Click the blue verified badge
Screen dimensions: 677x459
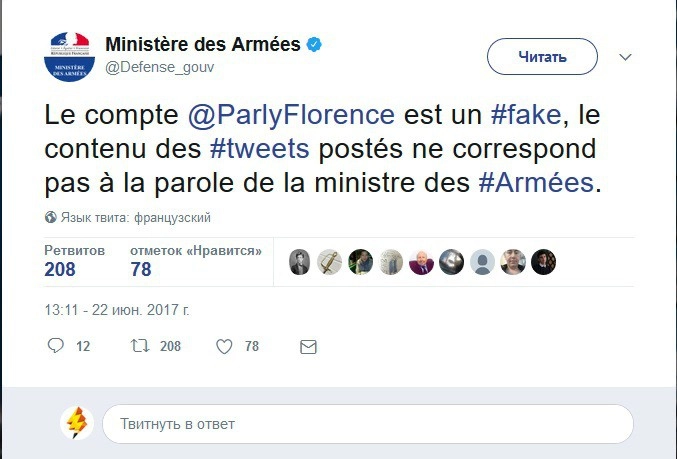313,44
